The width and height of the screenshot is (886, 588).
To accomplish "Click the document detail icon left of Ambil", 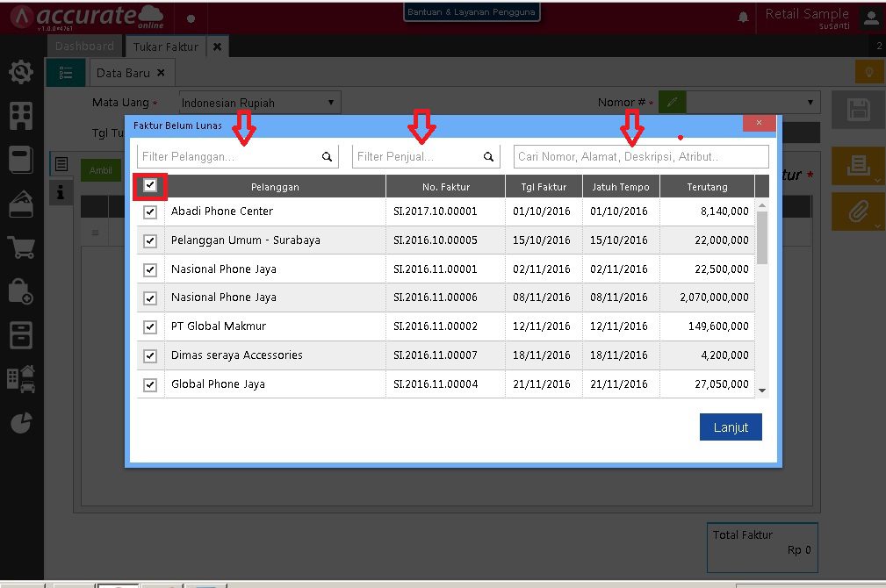I will (x=61, y=164).
